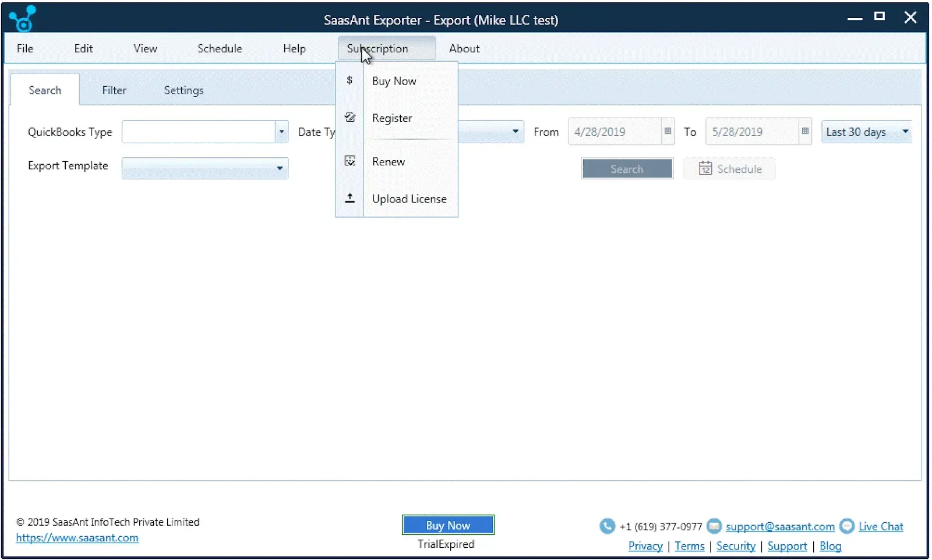
Task: Click the SaasAnt logo icon in title bar
Action: [23, 19]
